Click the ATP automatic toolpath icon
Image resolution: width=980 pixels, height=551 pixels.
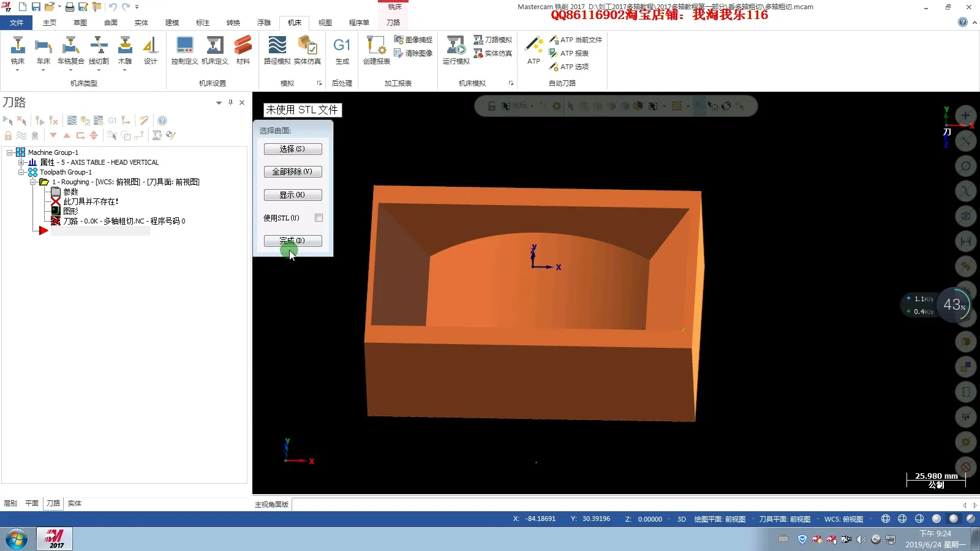[x=533, y=49]
